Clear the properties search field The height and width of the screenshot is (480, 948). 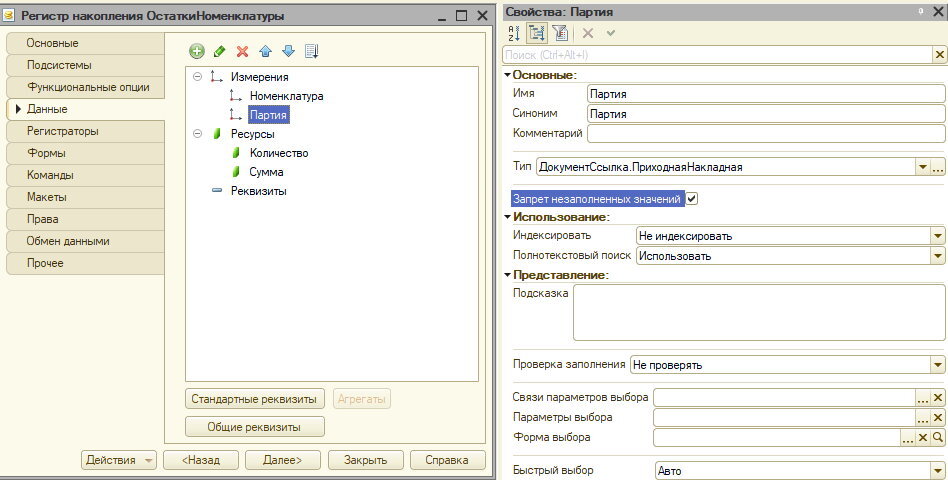click(x=940, y=55)
